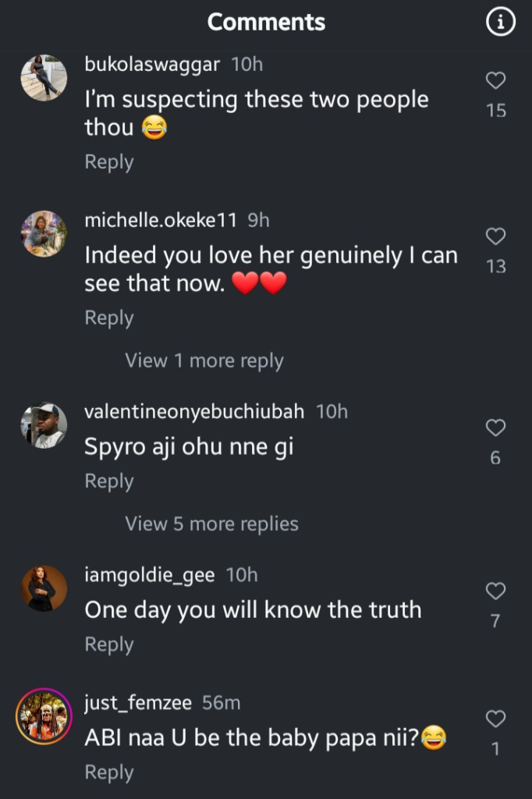Like valentineonyebuchiubah's comment
This screenshot has height=799, width=532.
click(x=496, y=428)
